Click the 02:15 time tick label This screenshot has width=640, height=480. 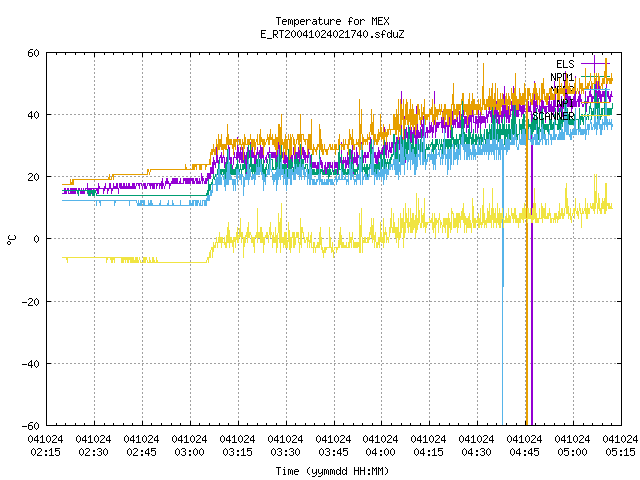click(46, 452)
